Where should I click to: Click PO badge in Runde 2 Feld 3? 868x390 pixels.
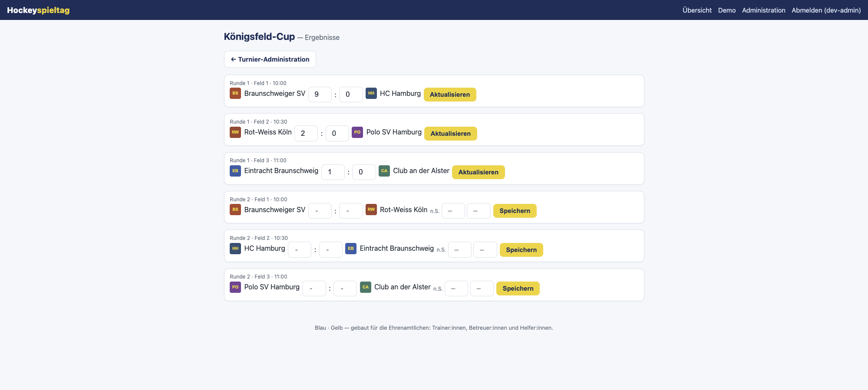(235, 287)
